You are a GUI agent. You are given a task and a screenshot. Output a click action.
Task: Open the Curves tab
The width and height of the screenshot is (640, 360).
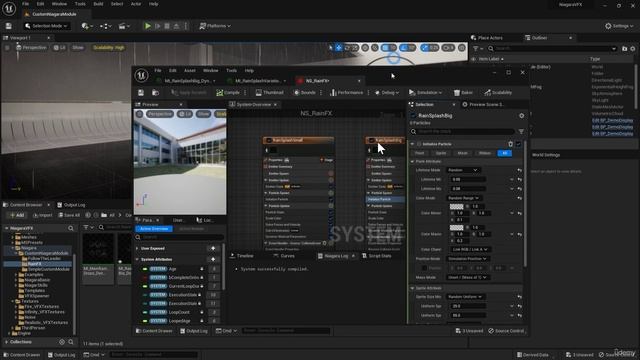click(284, 256)
